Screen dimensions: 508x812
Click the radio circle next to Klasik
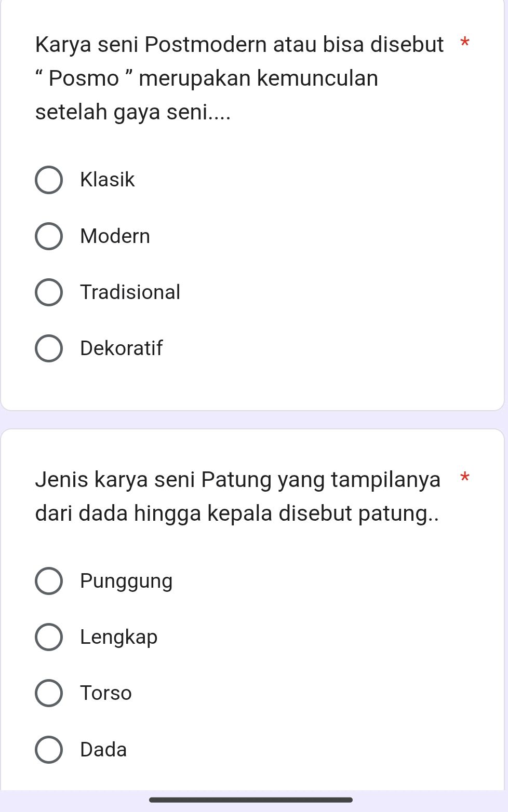pos(49,180)
